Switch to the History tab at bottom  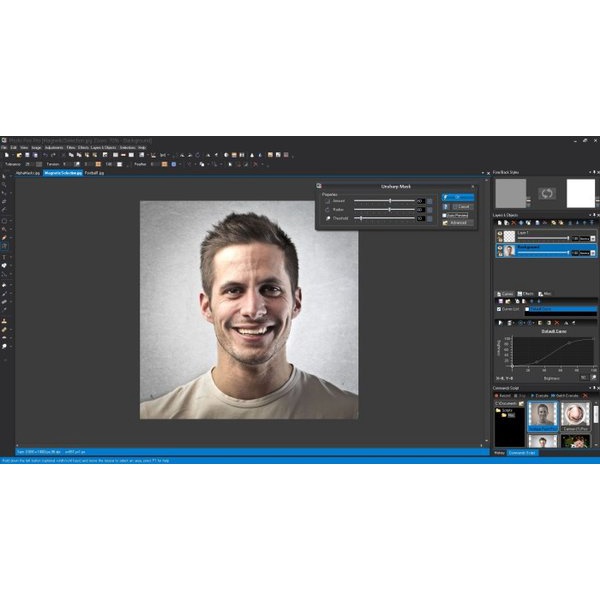click(499, 453)
